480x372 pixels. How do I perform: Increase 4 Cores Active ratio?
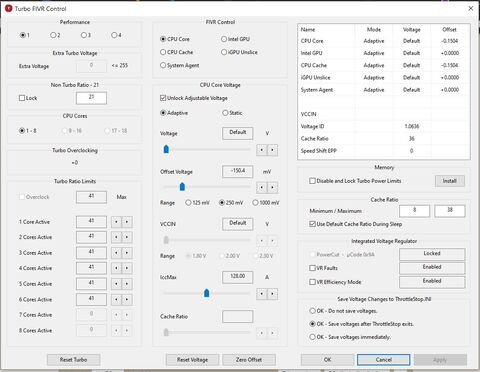[x=127, y=268]
